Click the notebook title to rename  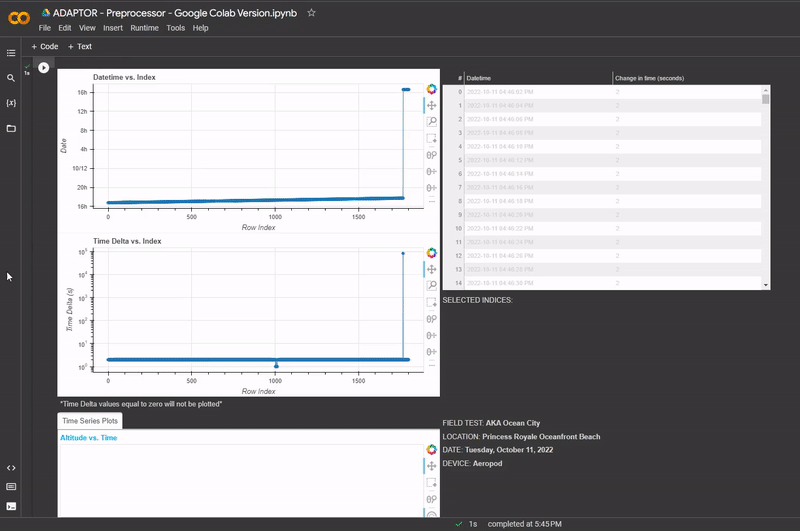[x=175, y=13]
